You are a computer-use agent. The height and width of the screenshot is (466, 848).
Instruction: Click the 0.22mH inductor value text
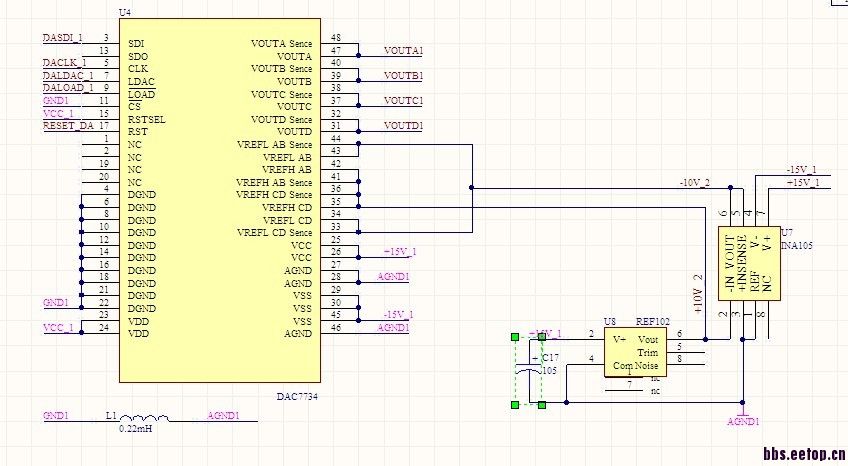coord(136,428)
